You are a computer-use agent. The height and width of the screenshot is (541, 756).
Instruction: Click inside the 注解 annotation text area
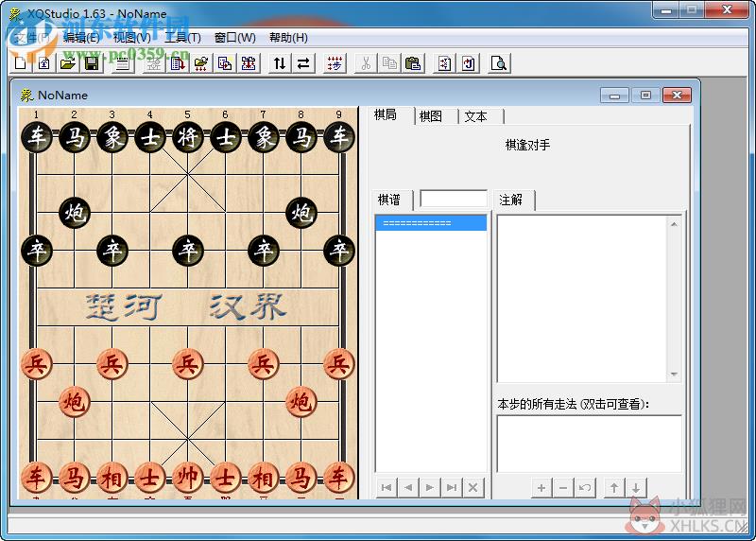tap(582, 299)
